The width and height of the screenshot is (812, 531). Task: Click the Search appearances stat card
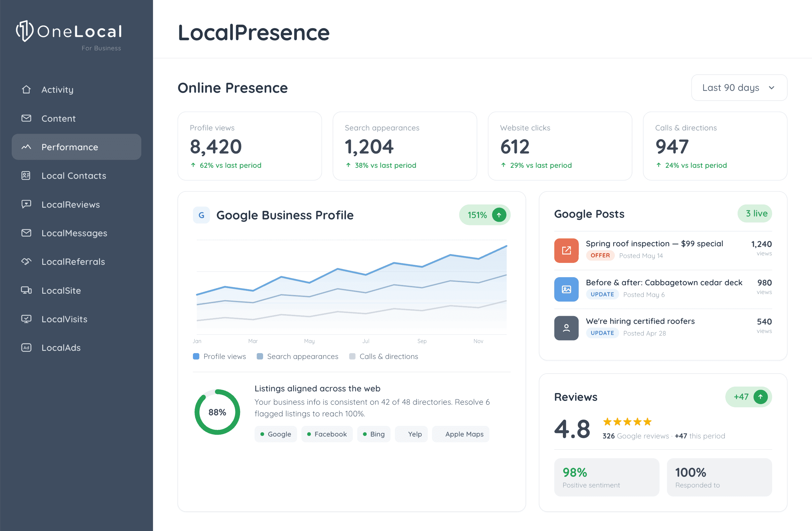point(405,146)
